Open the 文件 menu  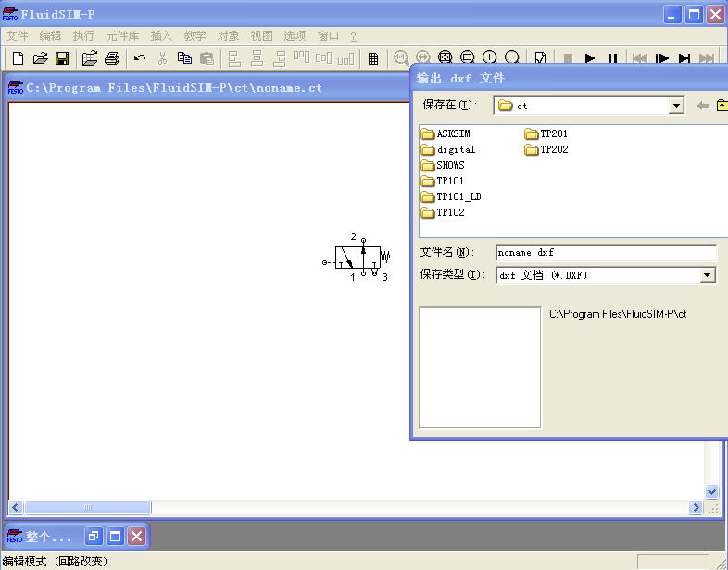(18, 36)
